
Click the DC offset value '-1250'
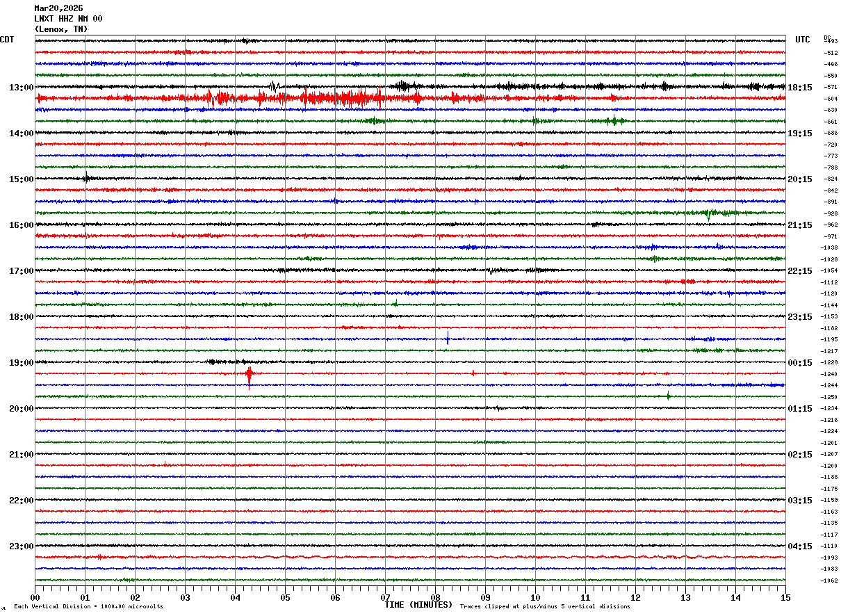pyautogui.click(x=830, y=397)
